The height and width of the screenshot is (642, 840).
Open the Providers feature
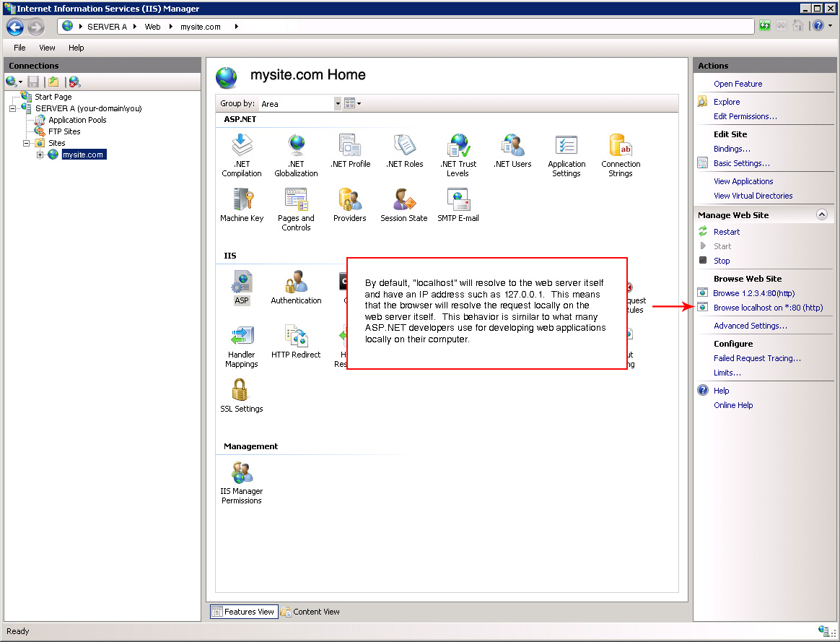pos(350,204)
